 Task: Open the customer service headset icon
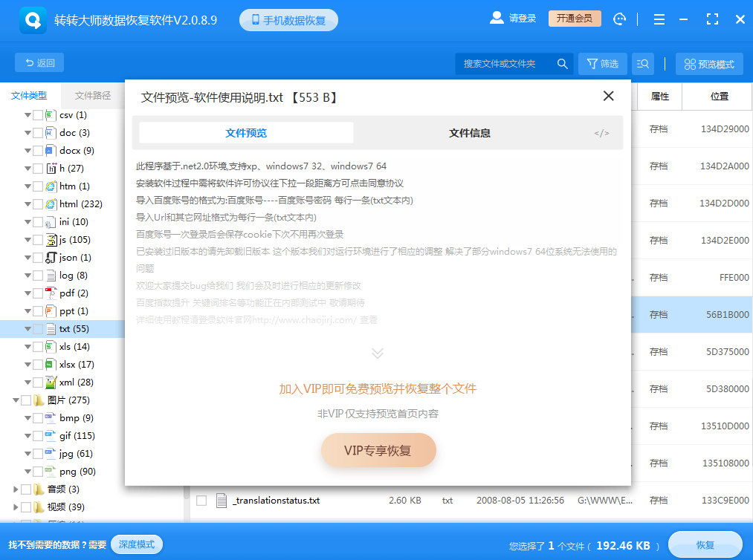tap(619, 19)
